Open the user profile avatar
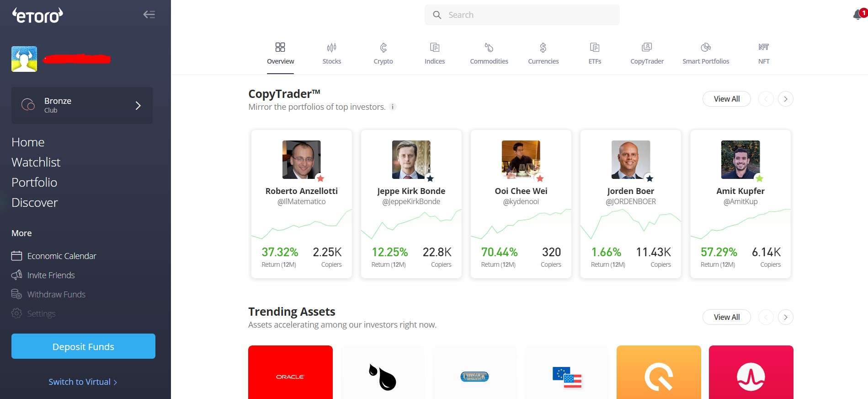This screenshot has height=399, width=868. click(x=24, y=59)
